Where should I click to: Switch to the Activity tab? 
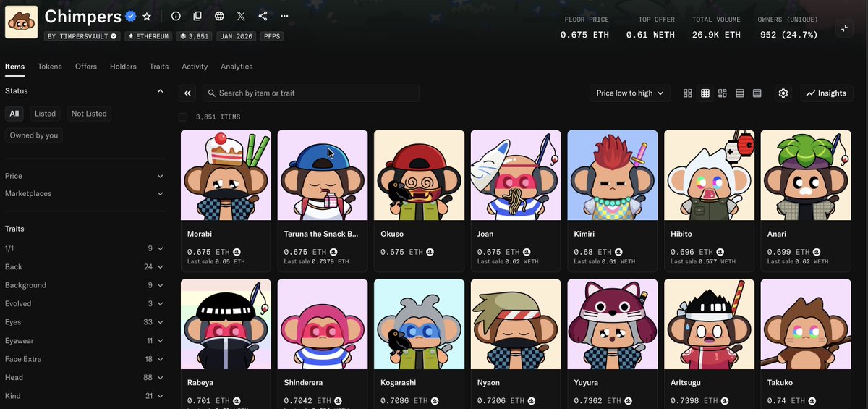click(195, 67)
